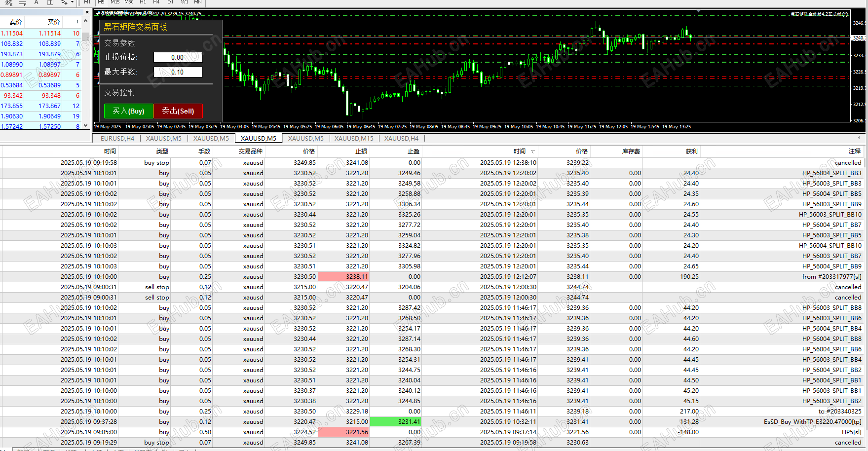The width and height of the screenshot is (868, 451).
Task: Select the text label (A) tool
Action: pyautogui.click(x=36, y=2)
